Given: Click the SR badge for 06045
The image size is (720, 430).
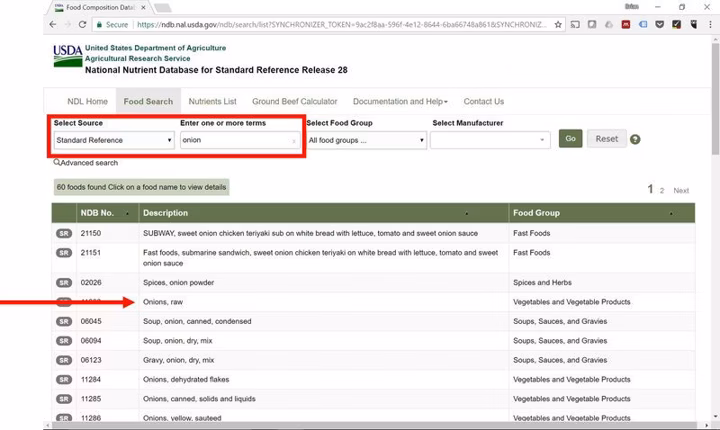Looking at the screenshot, I should [64, 321].
